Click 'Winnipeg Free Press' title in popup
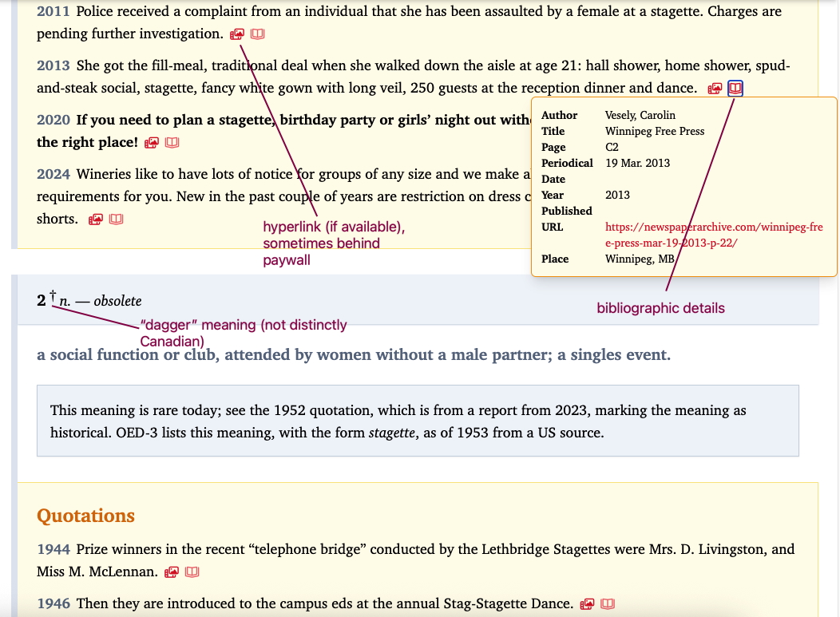This screenshot has height=617, width=840. click(655, 131)
